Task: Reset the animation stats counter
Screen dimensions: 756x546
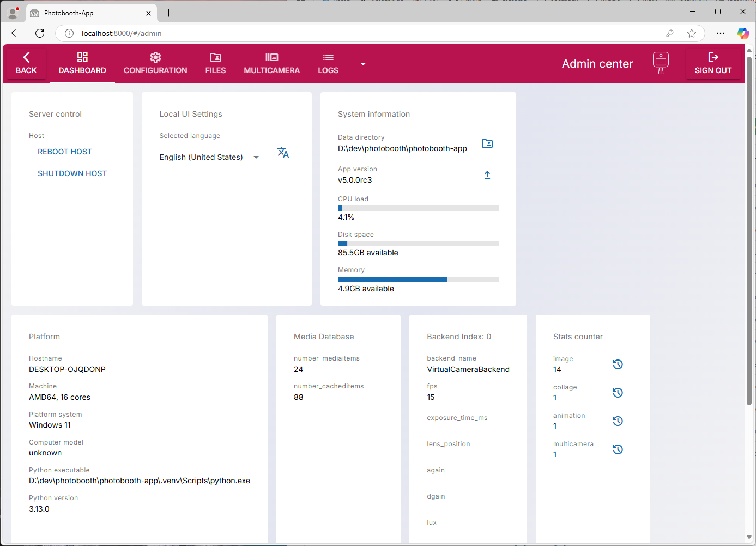Action: pos(618,421)
